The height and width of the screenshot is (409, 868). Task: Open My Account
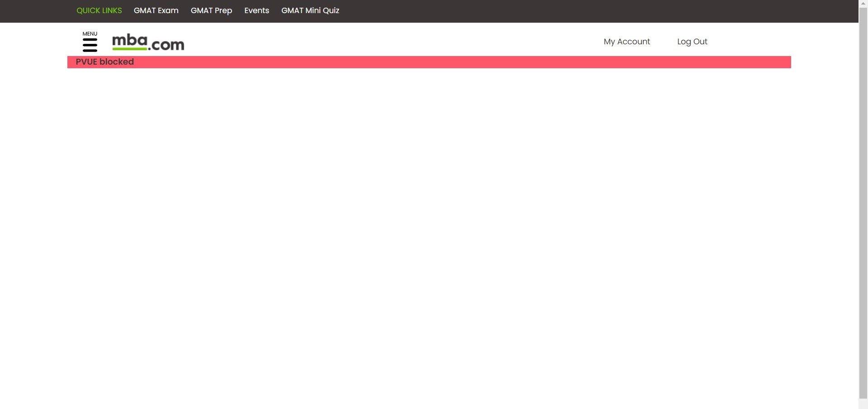coord(626,41)
